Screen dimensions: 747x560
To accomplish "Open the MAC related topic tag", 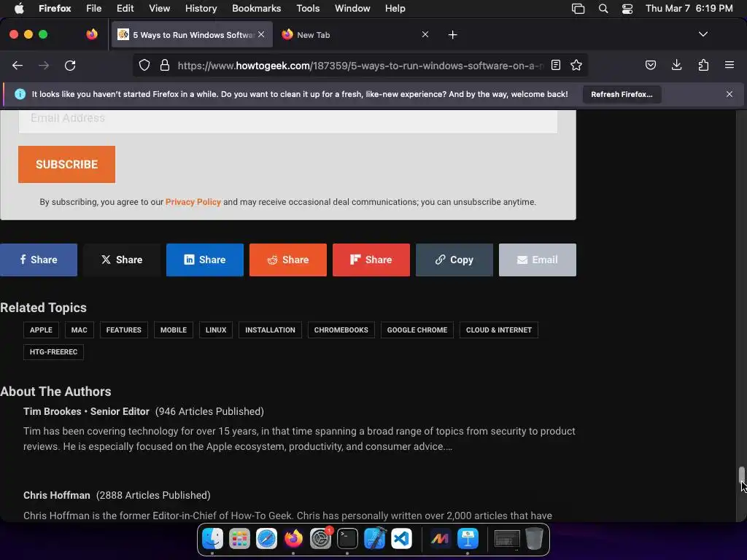I will [79, 330].
